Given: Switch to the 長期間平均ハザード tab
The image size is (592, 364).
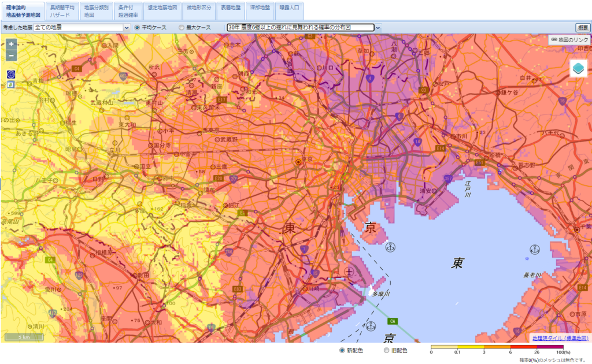Looking at the screenshot, I should [x=61, y=11].
